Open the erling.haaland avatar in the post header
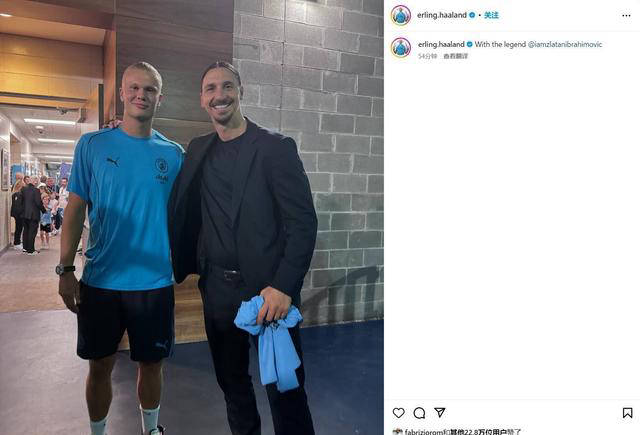 (x=401, y=16)
